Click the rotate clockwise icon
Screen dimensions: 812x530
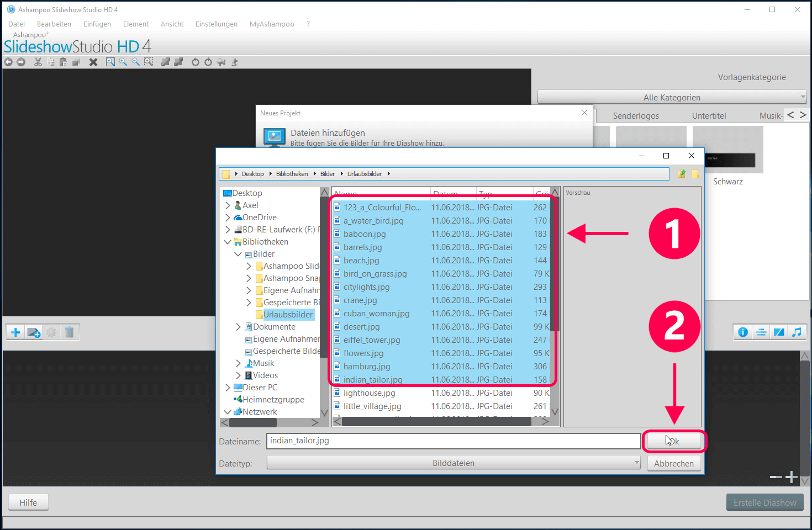[x=208, y=62]
